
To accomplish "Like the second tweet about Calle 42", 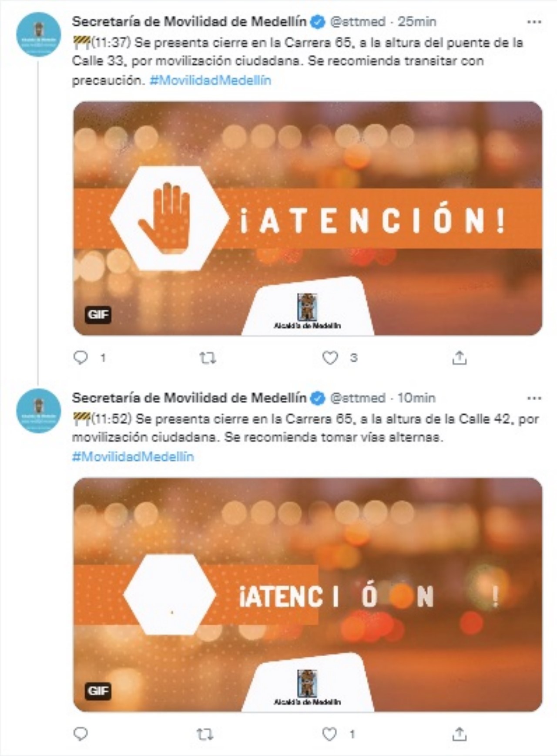I will 329,734.
